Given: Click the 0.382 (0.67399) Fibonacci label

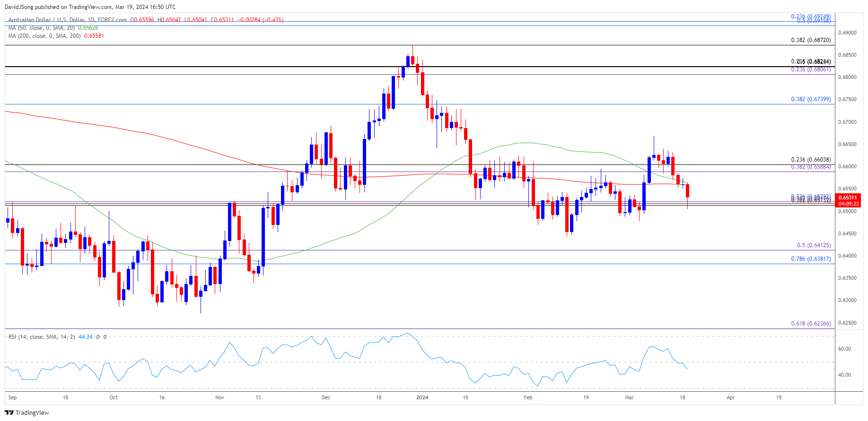Looking at the screenshot, I should 811,99.
